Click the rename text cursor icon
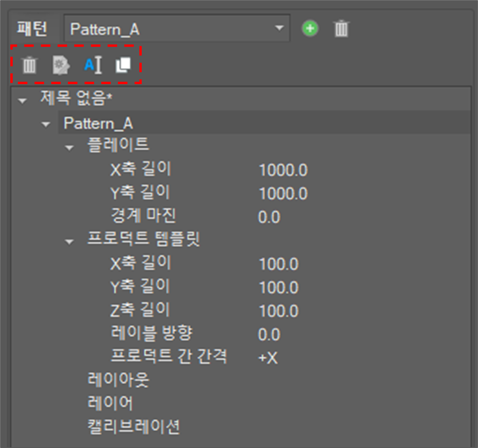 [x=93, y=65]
